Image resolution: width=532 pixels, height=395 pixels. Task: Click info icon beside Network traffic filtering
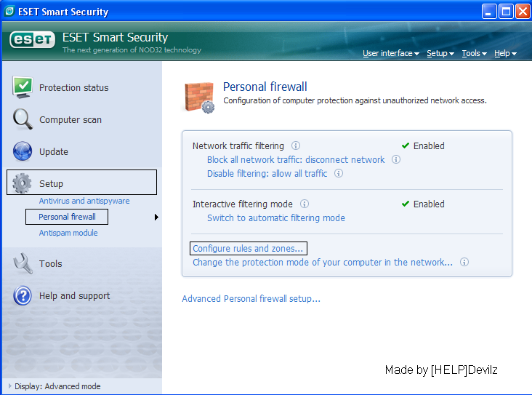pos(296,145)
